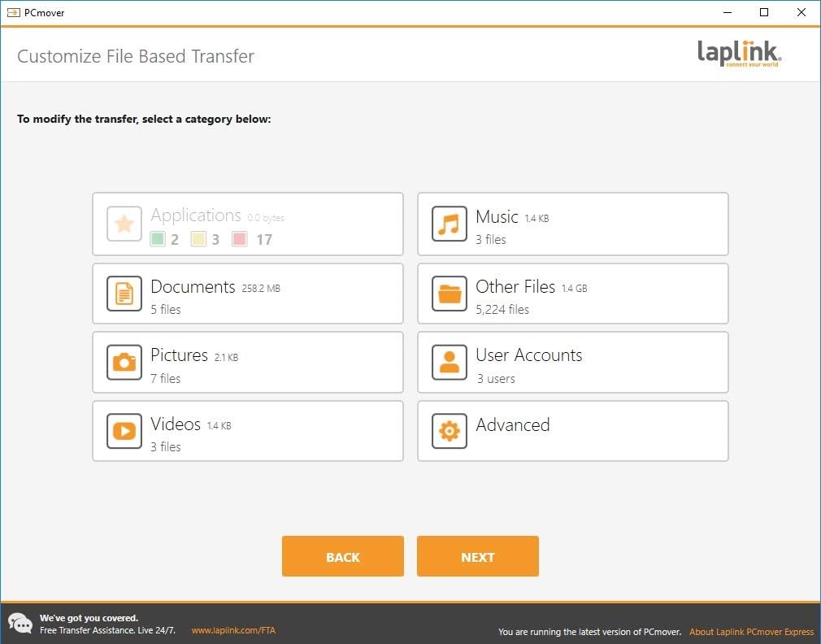Select the Pictures category title
Screen dimensions: 821x644
pyautogui.click(x=179, y=355)
